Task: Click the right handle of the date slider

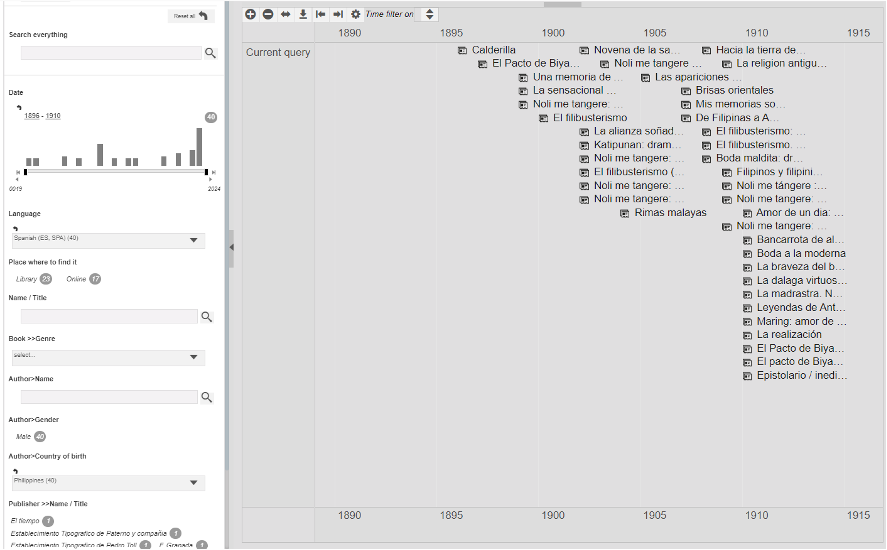Action: [x=206, y=172]
